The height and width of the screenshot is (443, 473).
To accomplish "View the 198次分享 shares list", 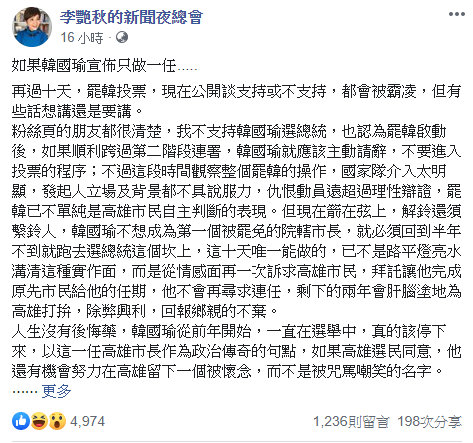I will pyautogui.click(x=429, y=422).
